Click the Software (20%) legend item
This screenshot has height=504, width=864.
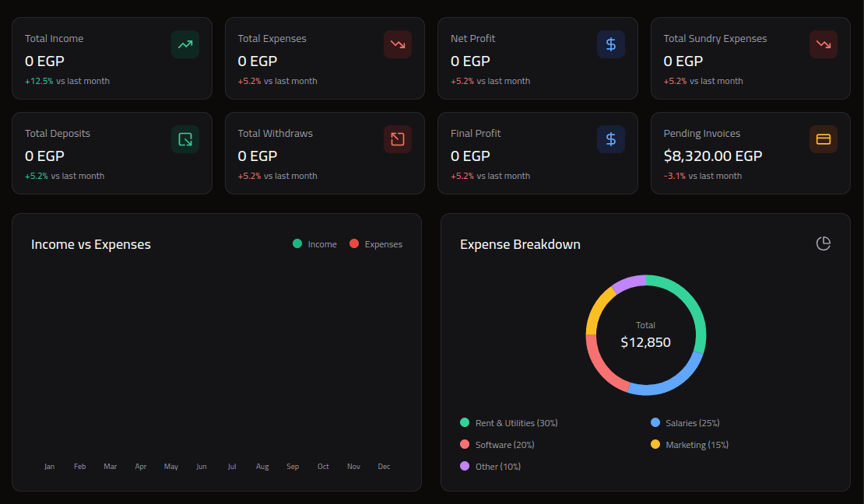(498, 444)
